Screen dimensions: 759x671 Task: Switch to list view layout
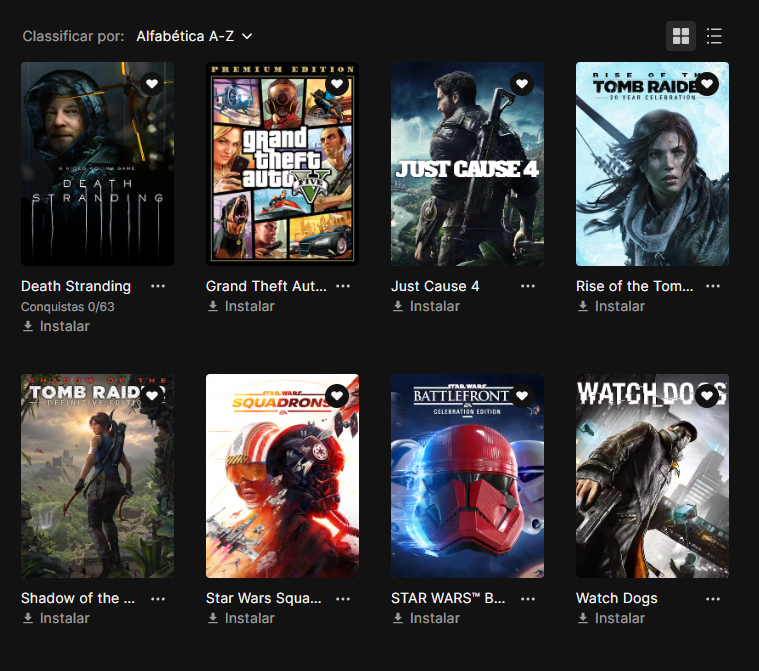[714, 36]
